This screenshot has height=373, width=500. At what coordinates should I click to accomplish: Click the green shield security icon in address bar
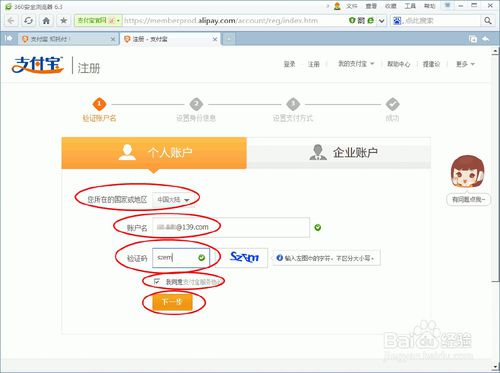pos(352,21)
